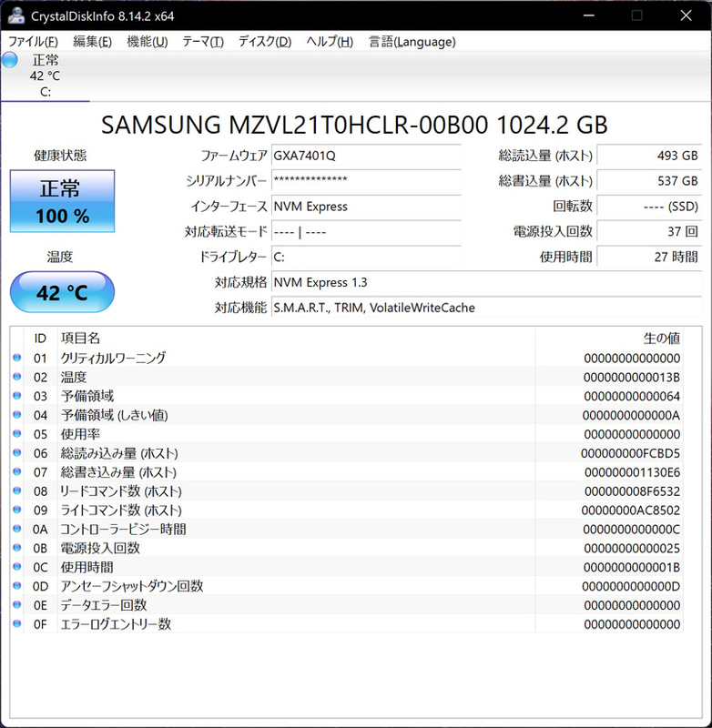Click raw value 000000008F6532
The width and height of the screenshot is (712, 728).
[632, 491]
